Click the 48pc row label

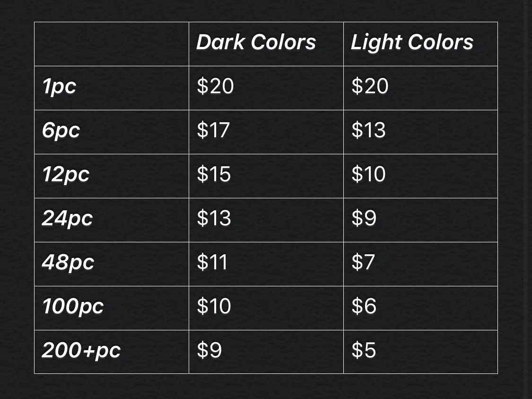click(x=68, y=263)
